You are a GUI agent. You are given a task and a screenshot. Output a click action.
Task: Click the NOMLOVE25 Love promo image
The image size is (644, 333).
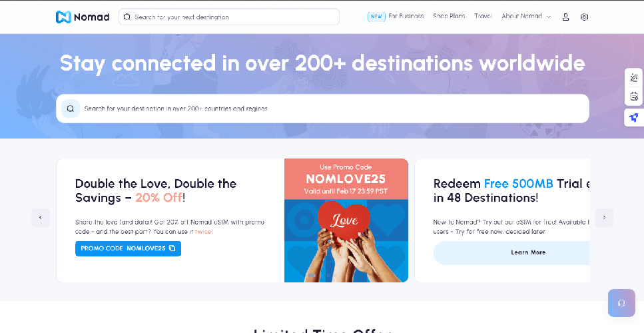click(346, 220)
